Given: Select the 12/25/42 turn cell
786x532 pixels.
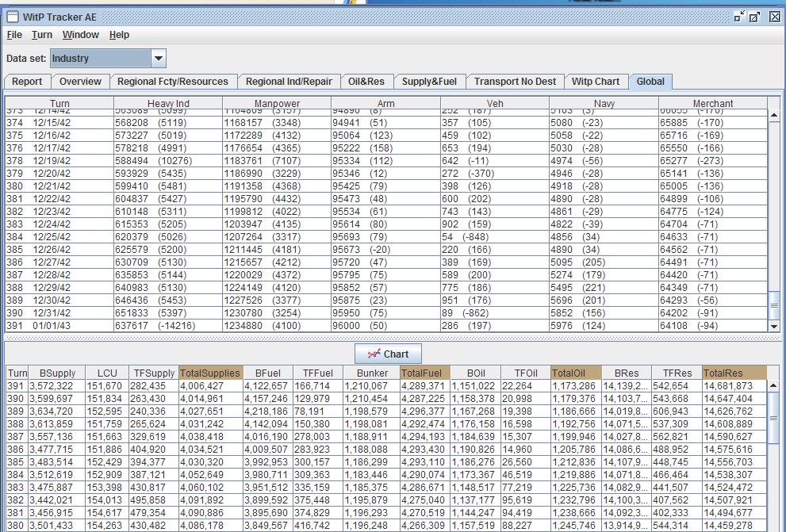Looking at the screenshot, I should [59, 237].
